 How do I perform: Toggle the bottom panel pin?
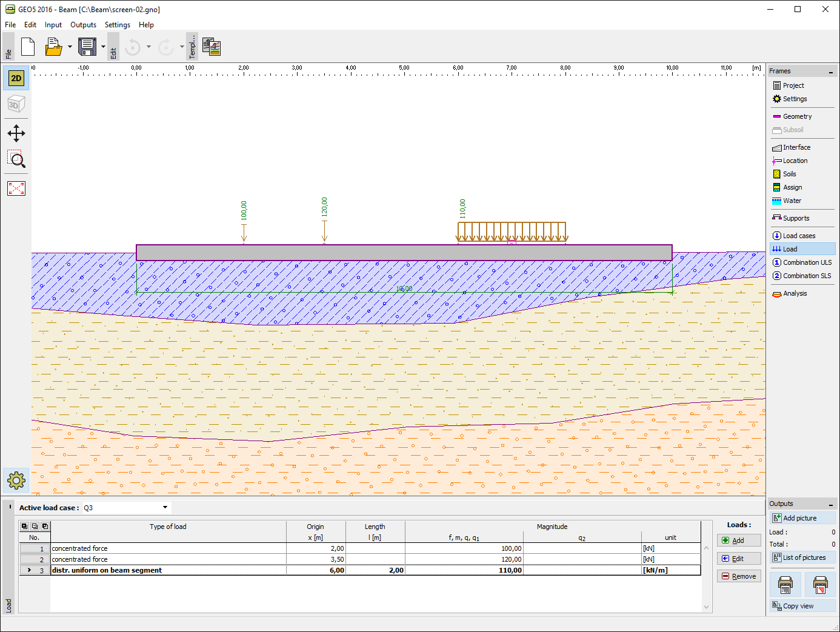click(x=10, y=507)
